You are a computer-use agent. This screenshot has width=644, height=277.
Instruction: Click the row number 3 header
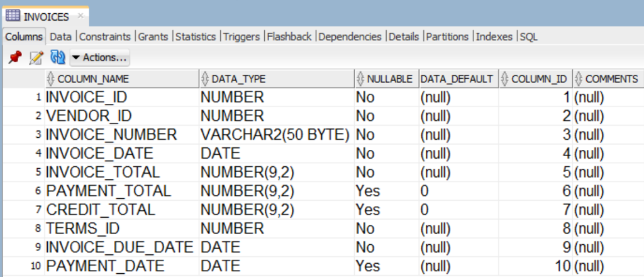click(x=23, y=135)
